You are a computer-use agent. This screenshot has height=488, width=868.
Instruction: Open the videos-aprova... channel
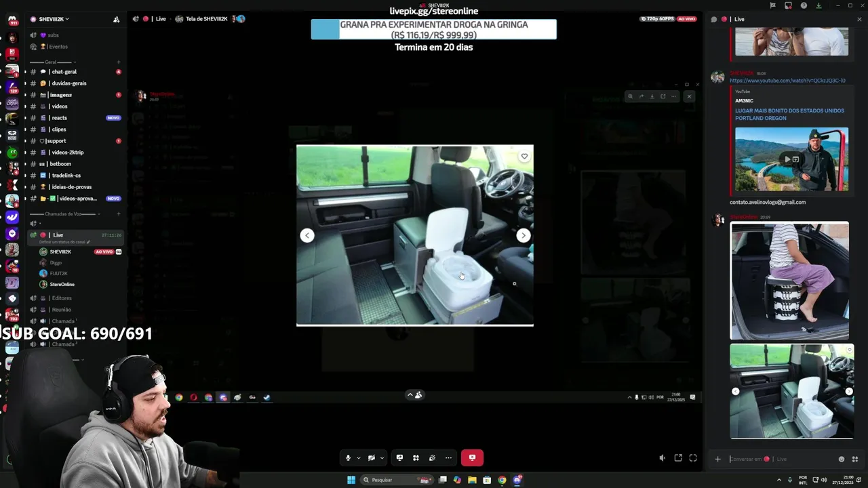[x=75, y=199]
